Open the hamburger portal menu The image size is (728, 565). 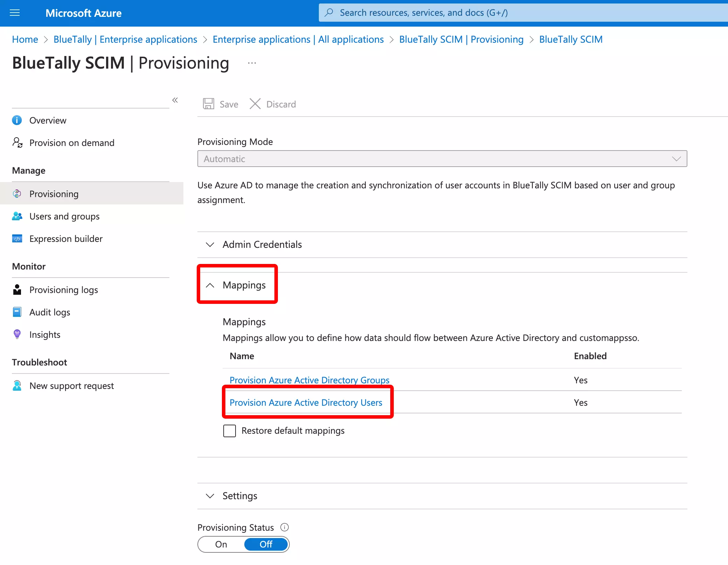pos(15,13)
